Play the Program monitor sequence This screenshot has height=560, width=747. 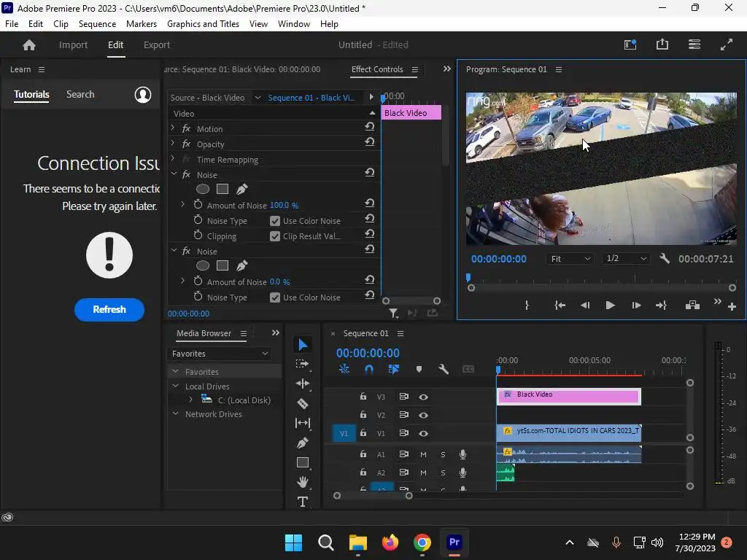point(610,306)
